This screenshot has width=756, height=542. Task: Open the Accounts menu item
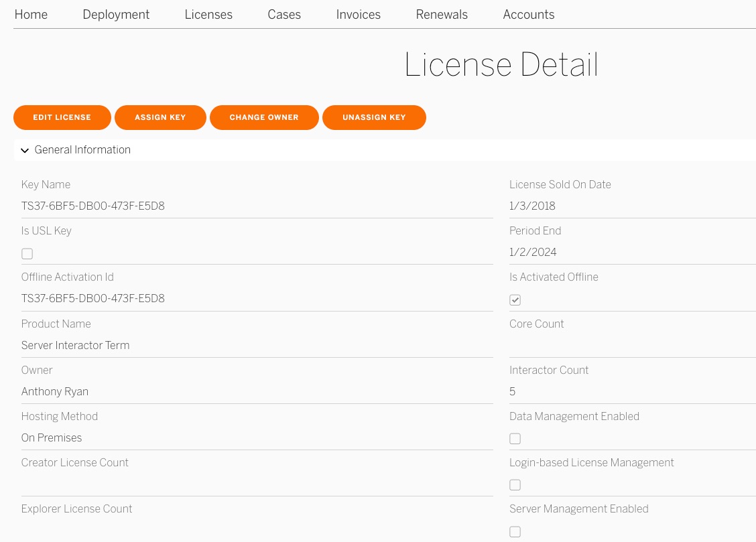coord(529,14)
